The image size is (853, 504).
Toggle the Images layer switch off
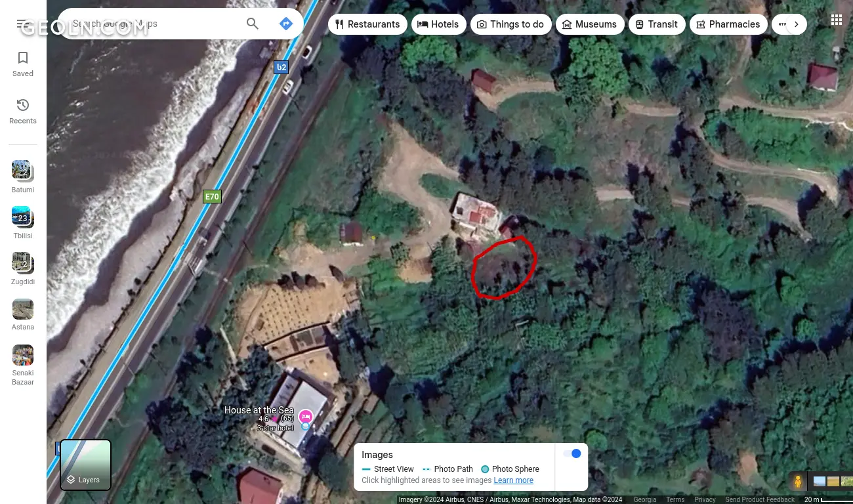[572, 453]
